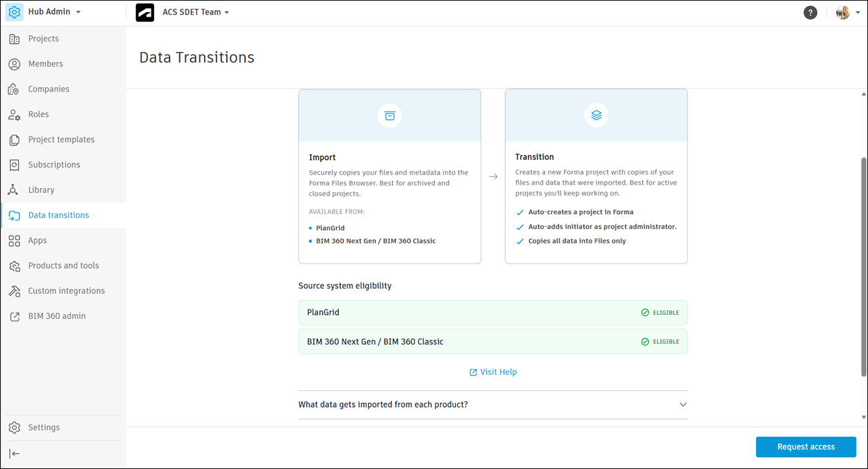Click the BIM 360 eligible check icon
Viewport: 868px width, 469px height.
(645, 342)
